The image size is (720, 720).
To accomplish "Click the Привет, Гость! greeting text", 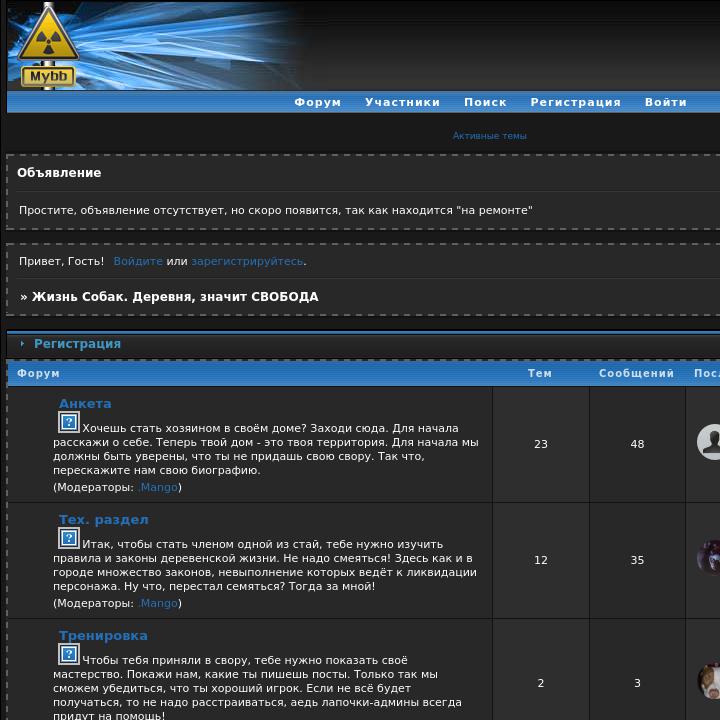I will pos(62,261).
